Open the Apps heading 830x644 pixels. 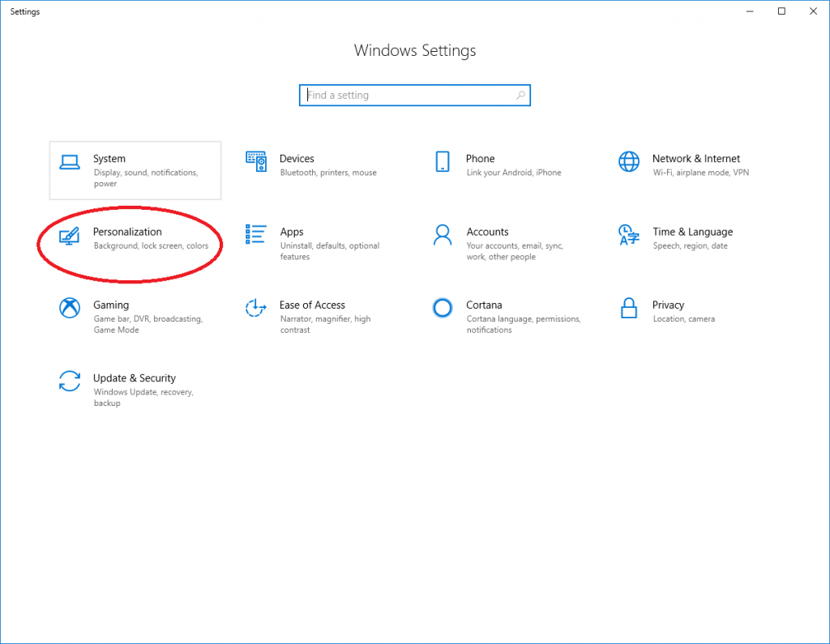point(292,232)
